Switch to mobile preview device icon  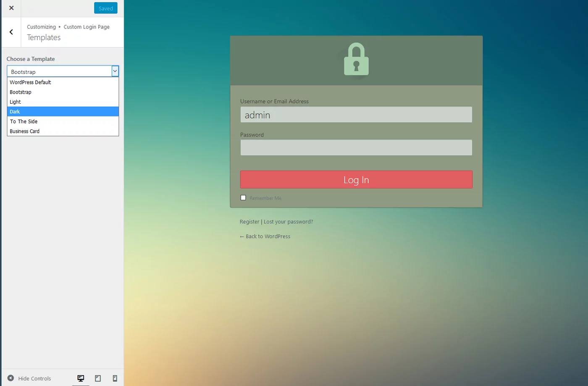click(115, 378)
